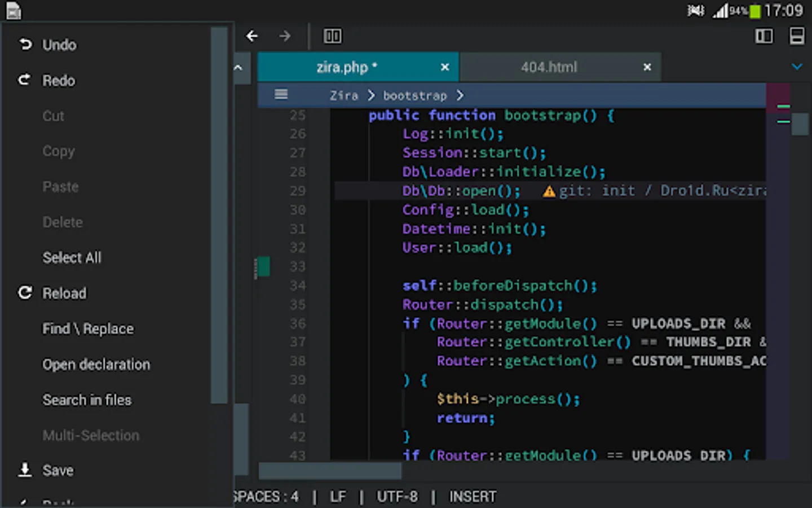Toggle the side panel layout icon
Image resolution: width=812 pixels, height=508 pixels.
point(764,36)
